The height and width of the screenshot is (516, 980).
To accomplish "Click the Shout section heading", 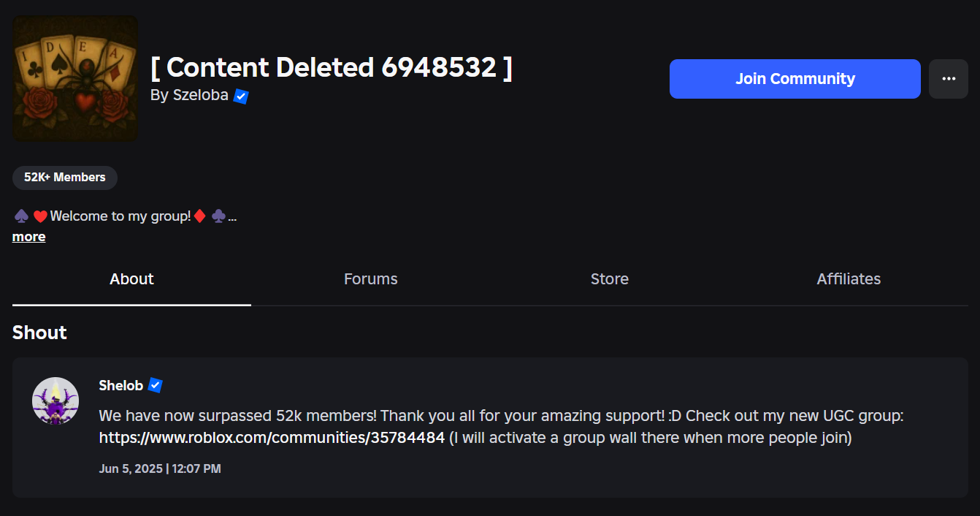I will (x=39, y=333).
